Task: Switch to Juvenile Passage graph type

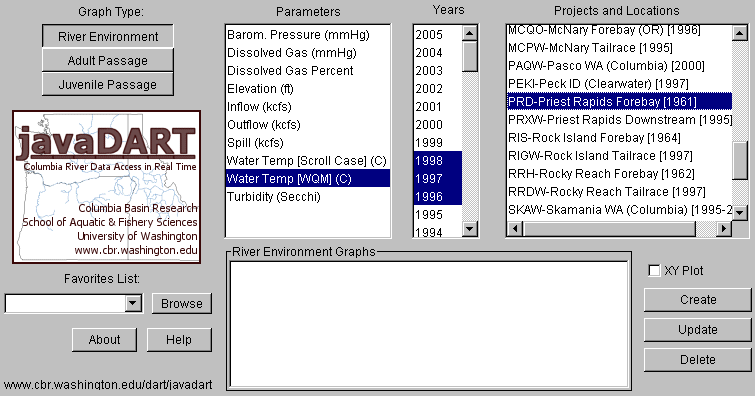Action: [108, 84]
